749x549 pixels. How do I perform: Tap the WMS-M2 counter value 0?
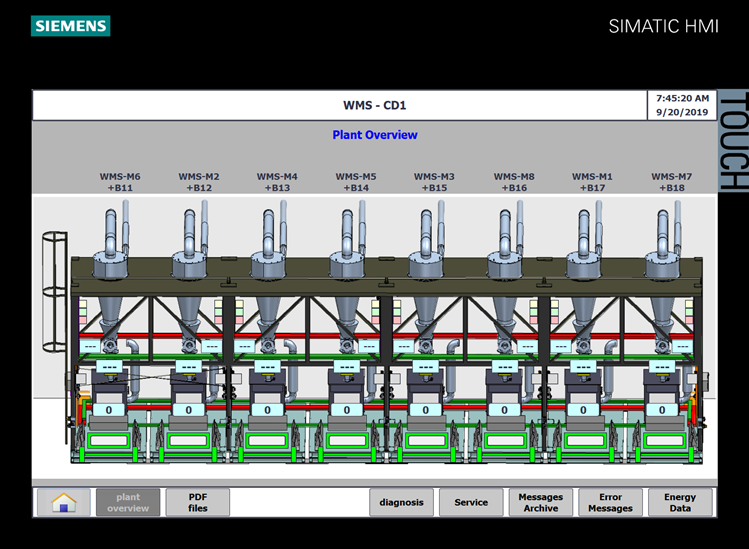[188, 410]
